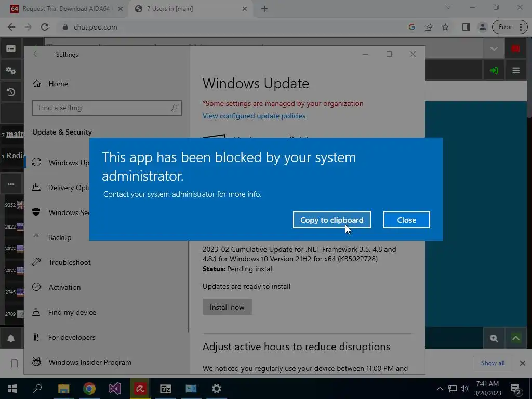Open Avira from the taskbar

click(x=140, y=389)
